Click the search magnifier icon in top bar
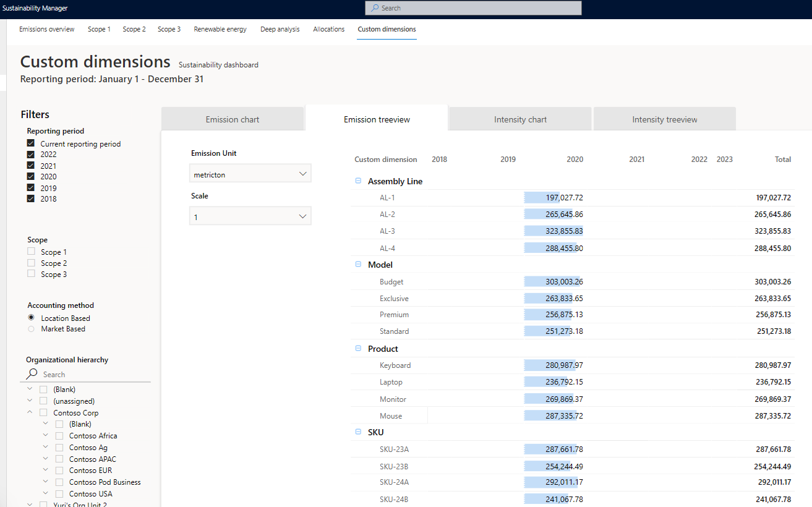This screenshot has height=507, width=812. click(x=375, y=8)
